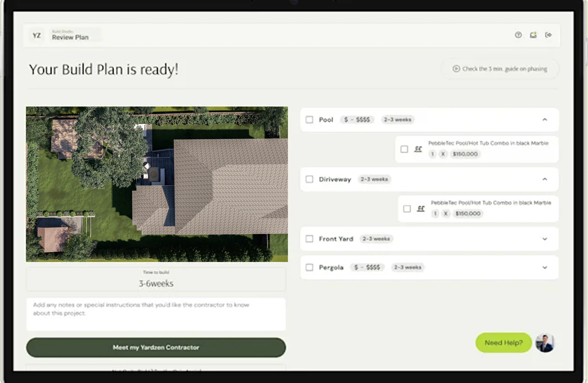Click the logout icon in header
Viewport: 588px width, 383px height.
click(x=548, y=35)
